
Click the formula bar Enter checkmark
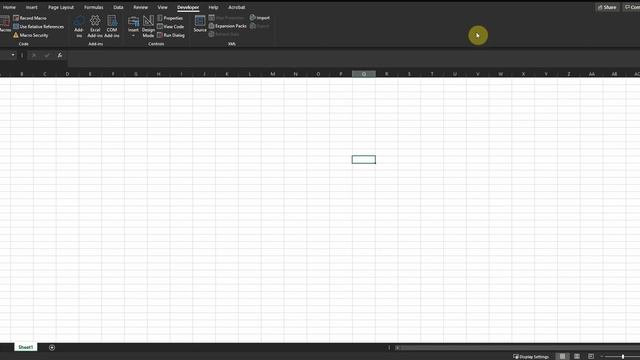tap(47, 55)
